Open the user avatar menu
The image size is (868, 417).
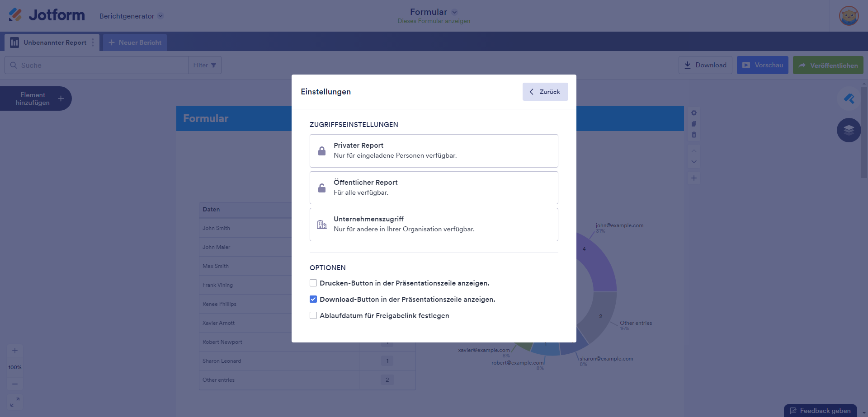click(849, 16)
